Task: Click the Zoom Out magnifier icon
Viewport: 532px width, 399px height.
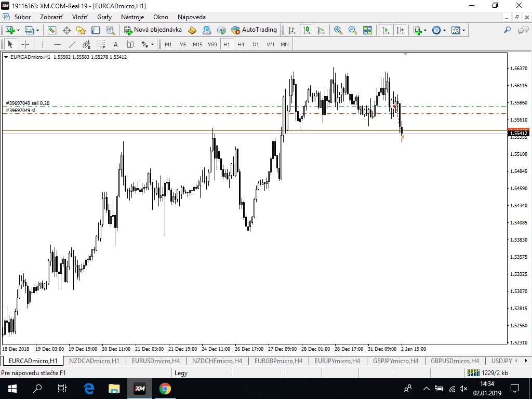Action: 353,30
